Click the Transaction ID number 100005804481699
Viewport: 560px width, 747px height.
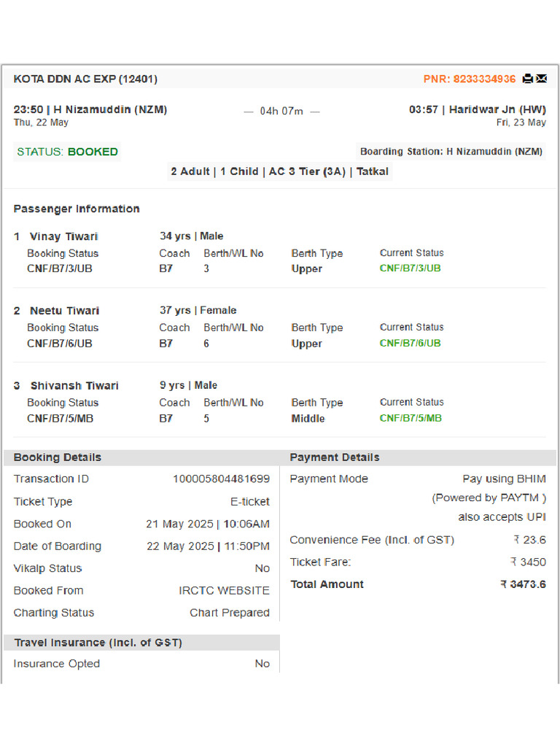[221, 479]
